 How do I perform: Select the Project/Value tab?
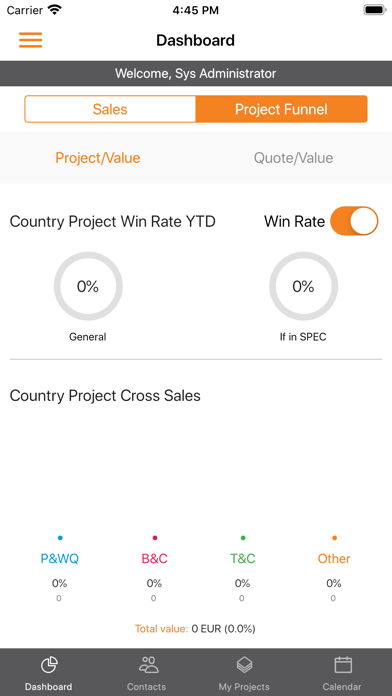98,158
